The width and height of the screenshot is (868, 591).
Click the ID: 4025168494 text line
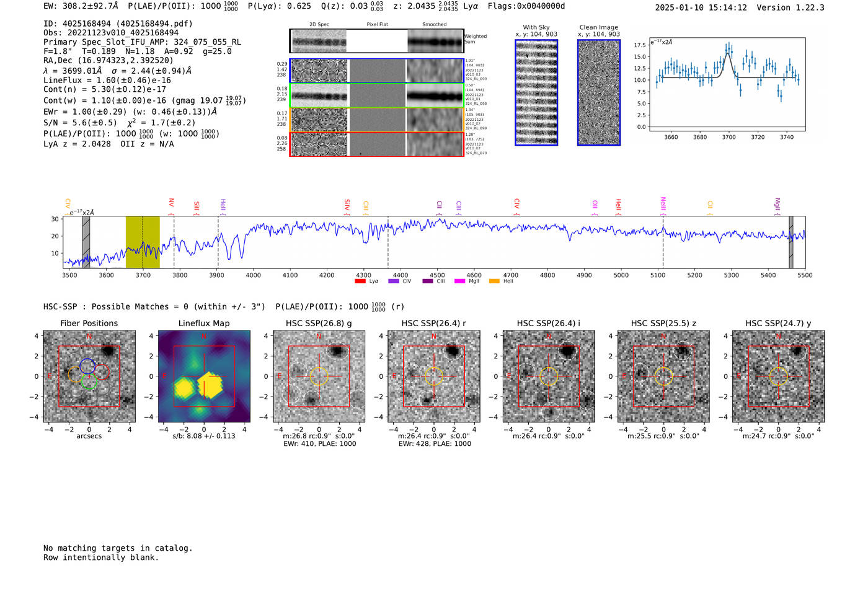click(x=118, y=24)
